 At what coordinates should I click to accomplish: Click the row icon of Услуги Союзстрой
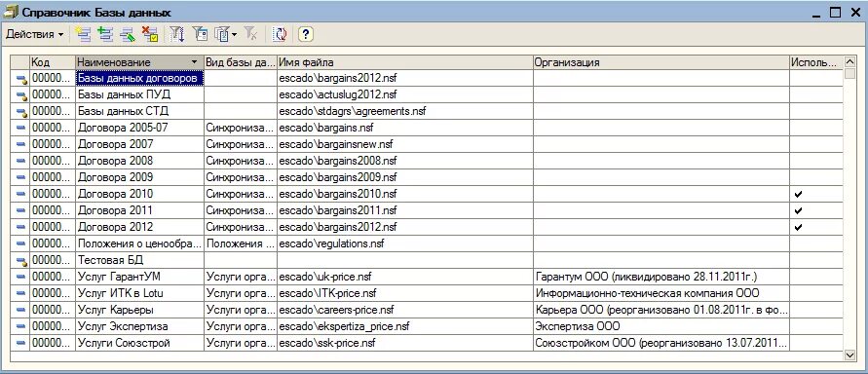[21, 343]
